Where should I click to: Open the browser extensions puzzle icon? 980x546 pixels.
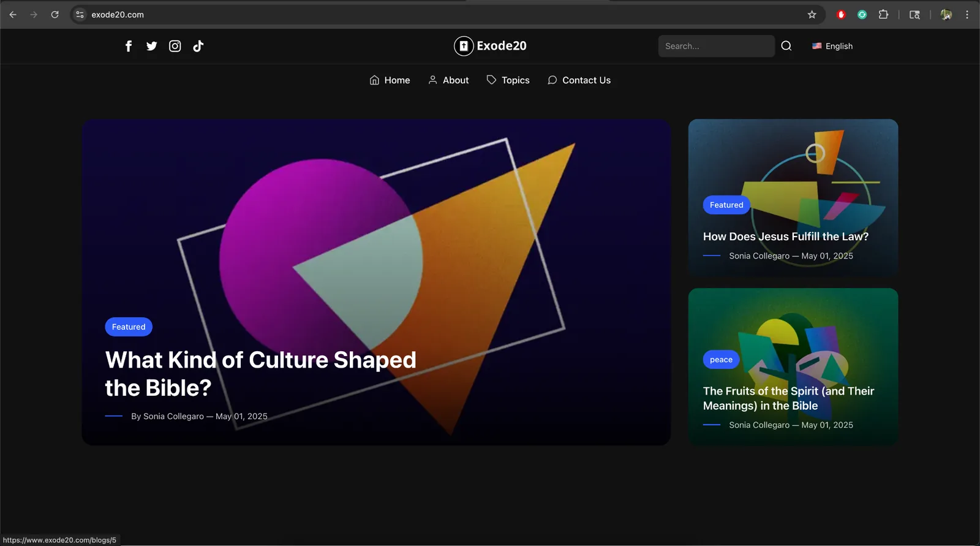[x=883, y=15]
